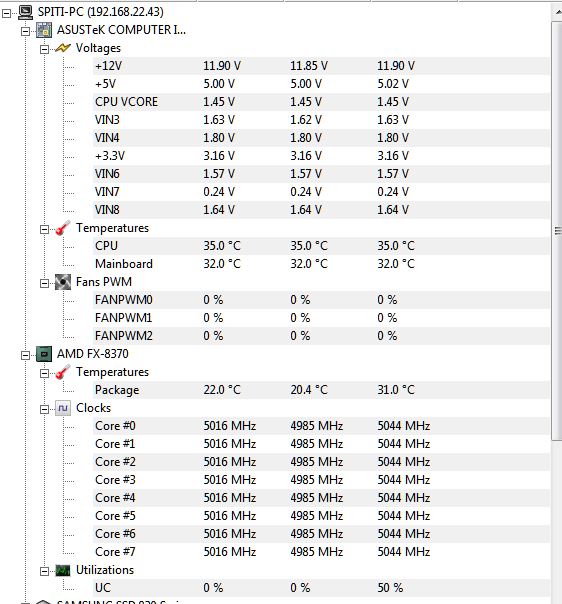The width and height of the screenshot is (562, 604).
Task: Collapse the Voltages section
Action: (44, 49)
